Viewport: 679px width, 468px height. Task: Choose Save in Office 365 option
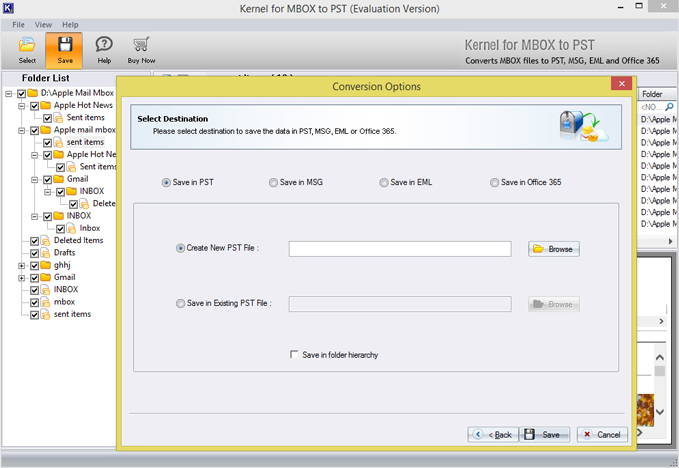pyautogui.click(x=494, y=183)
